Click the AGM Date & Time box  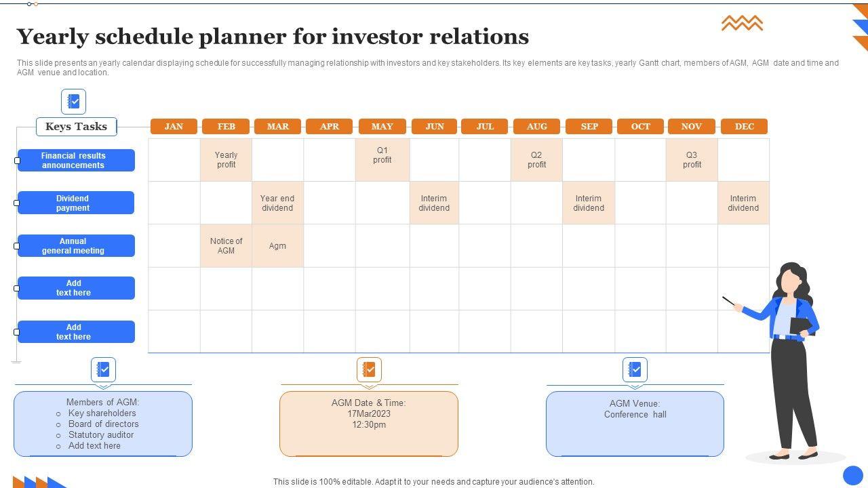tap(369, 424)
